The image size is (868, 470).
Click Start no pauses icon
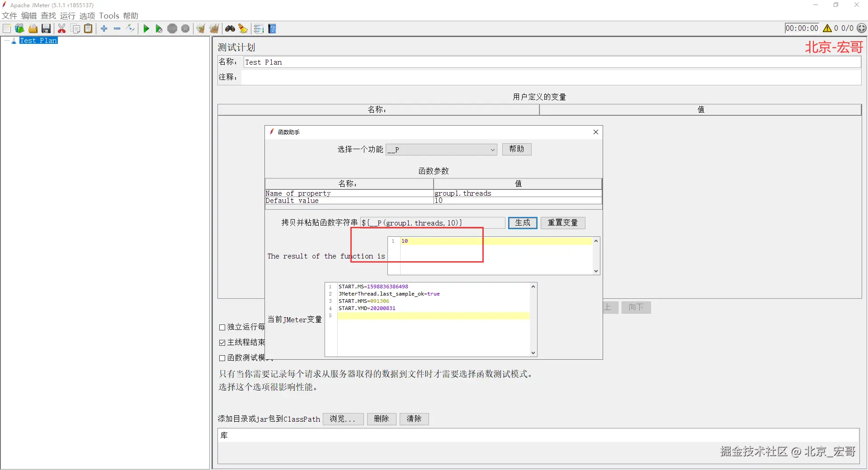[159, 28]
